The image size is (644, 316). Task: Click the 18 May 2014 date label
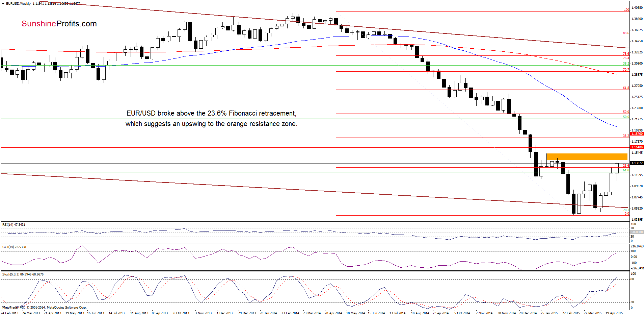click(355, 313)
